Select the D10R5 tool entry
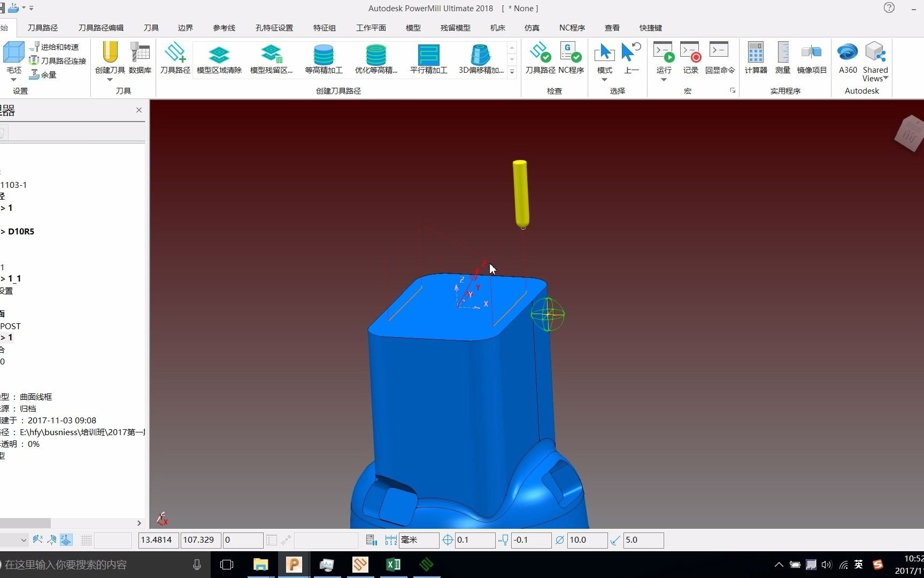This screenshot has height=578, width=924. [x=21, y=231]
